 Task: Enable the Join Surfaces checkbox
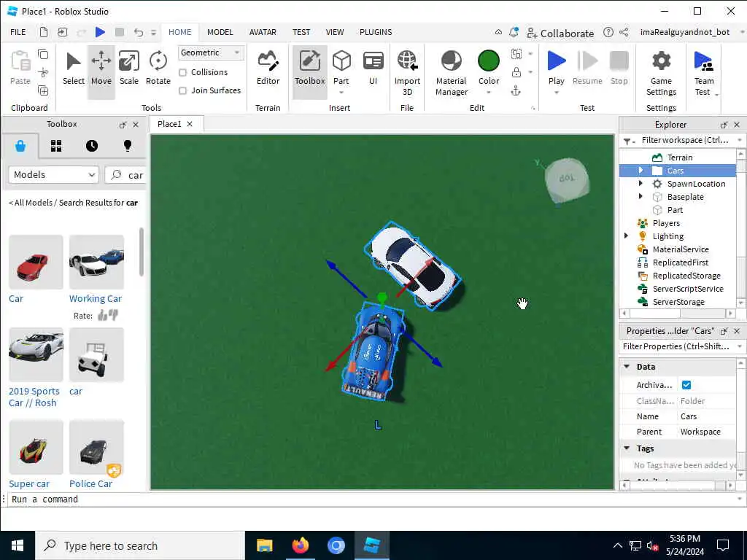[182, 90]
